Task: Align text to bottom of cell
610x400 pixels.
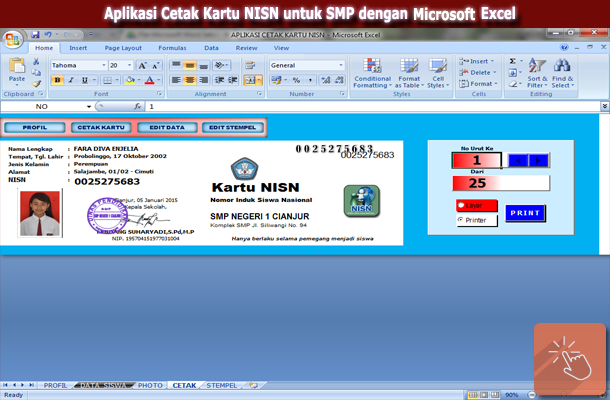Action: coord(203,65)
